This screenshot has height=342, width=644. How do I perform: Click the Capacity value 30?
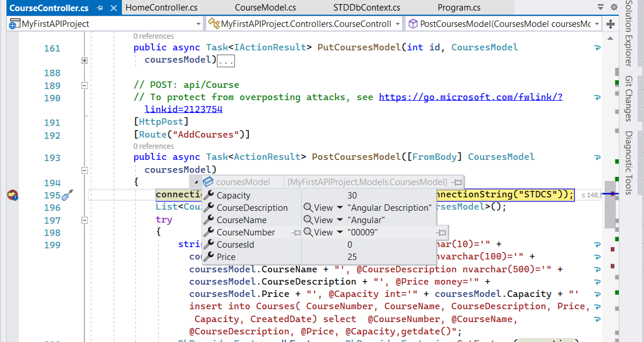click(352, 196)
